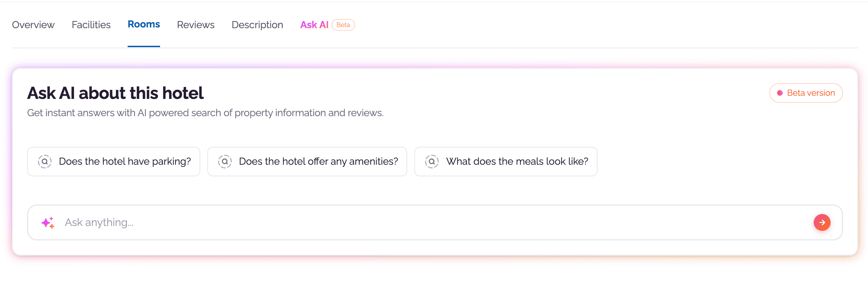Ask 'Does the hotel have parking?' suggestion
This screenshot has height=283, width=868.
click(x=114, y=162)
